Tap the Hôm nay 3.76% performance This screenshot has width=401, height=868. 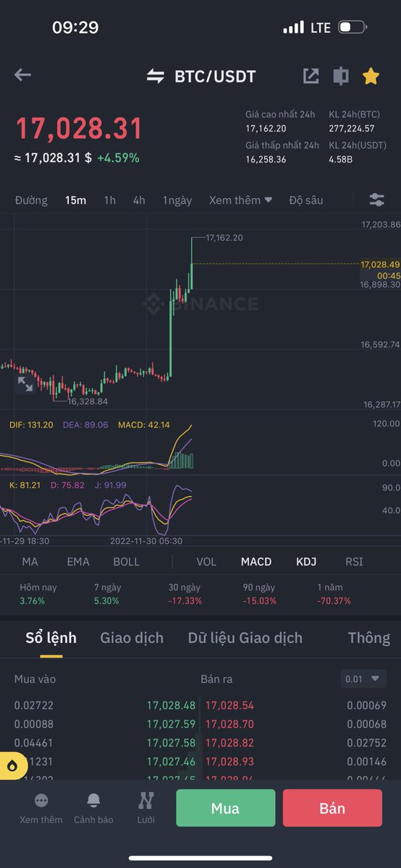(38, 594)
